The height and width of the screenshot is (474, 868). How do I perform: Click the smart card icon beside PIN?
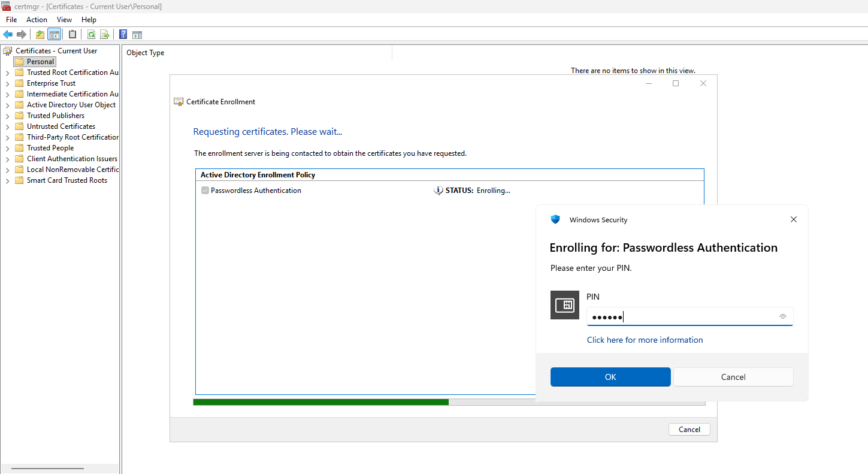pyautogui.click(x=565, y=305)
